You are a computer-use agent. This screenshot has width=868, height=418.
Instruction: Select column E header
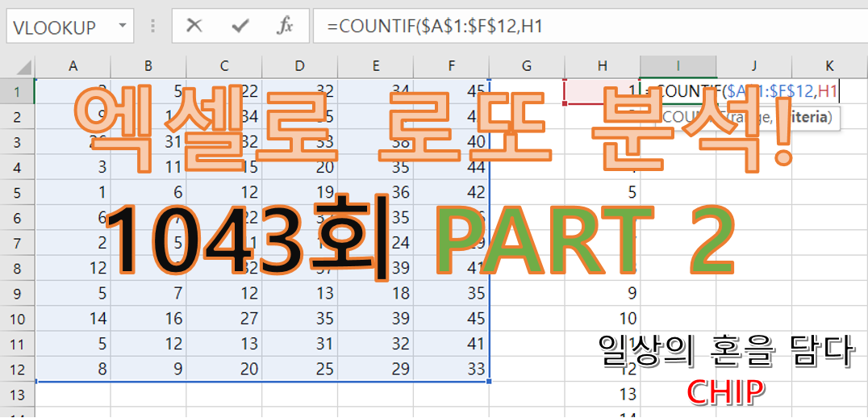tap(375, 66)
